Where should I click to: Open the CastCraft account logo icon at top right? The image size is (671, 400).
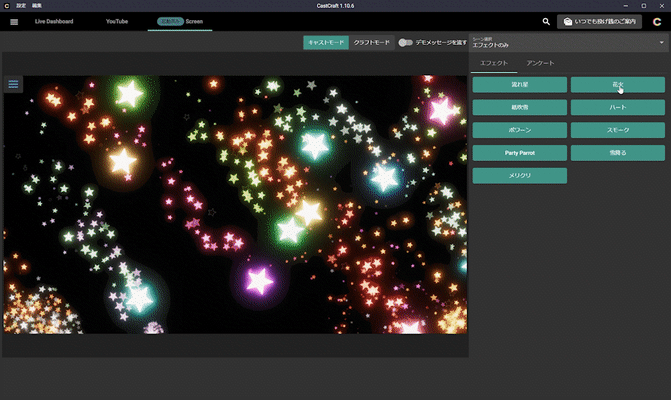click(657, 22)
